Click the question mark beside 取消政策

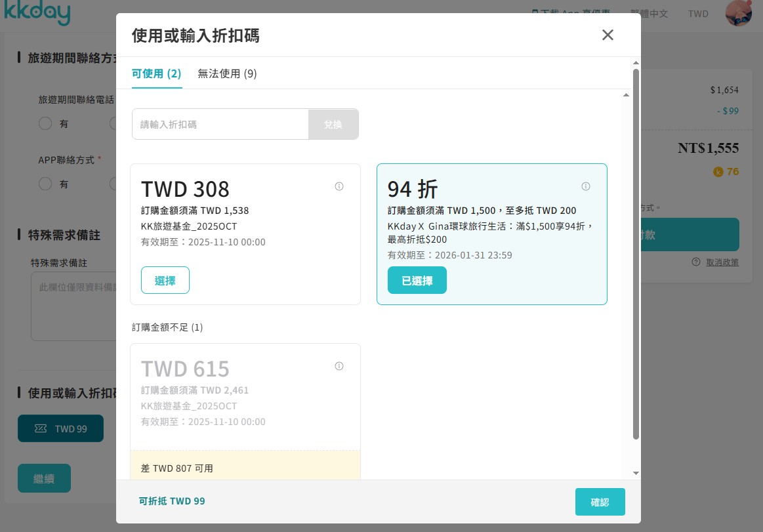[x=695, y=262]
